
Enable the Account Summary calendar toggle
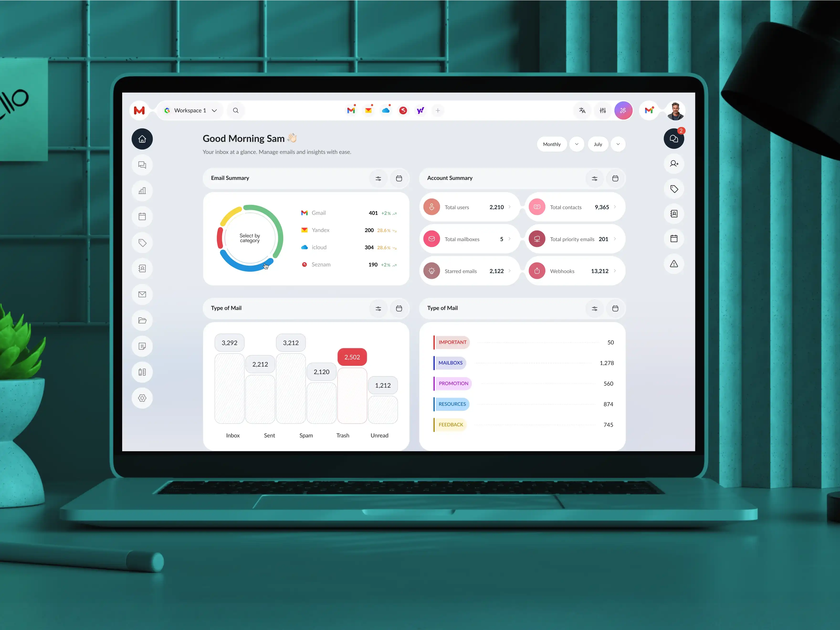(x=614, y=178)
